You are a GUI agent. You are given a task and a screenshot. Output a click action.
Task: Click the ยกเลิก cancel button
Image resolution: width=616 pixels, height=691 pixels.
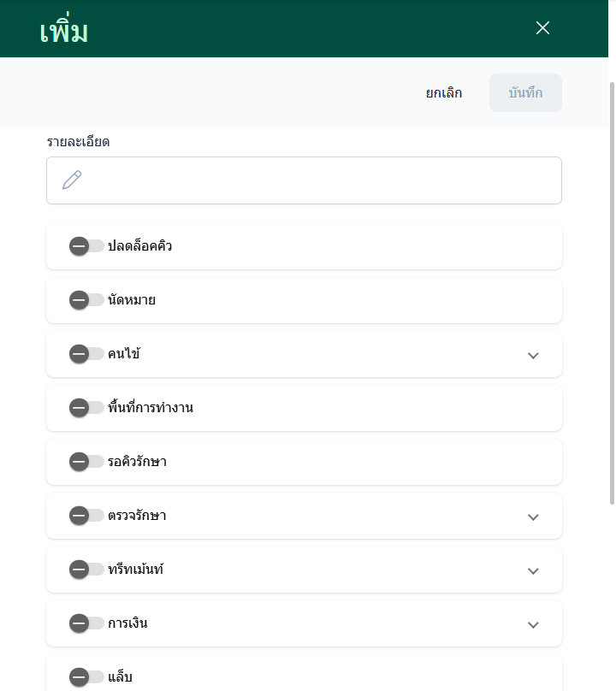(444, 93)
